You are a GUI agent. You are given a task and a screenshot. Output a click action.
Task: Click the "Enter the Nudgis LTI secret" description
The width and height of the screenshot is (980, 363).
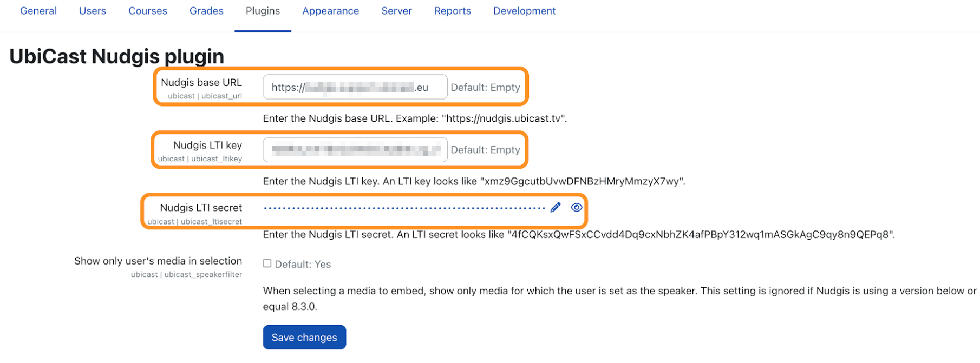579,235
